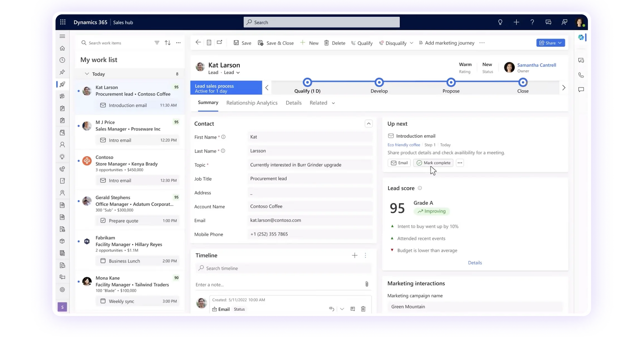Select the sort icon above My work list

coord(167,43)
